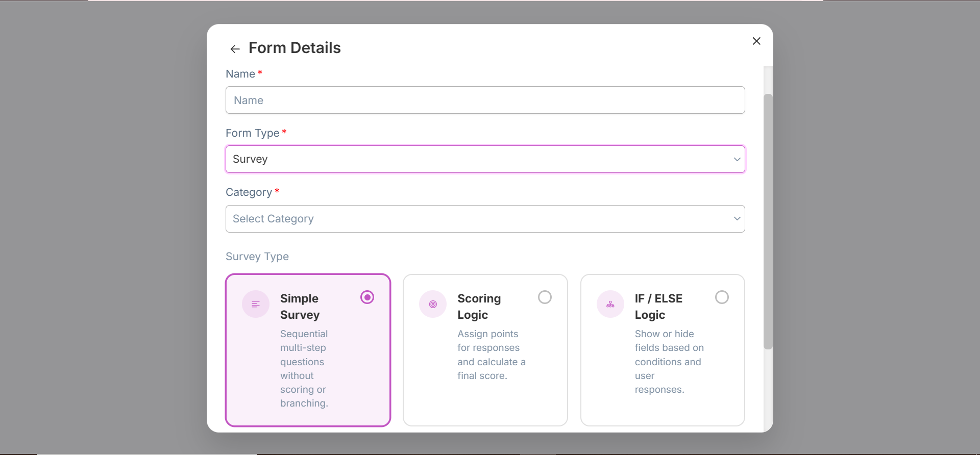Click the 'Sequential multi-step questions' description
The height and width of the screenshot is (455, 980).
304,368
